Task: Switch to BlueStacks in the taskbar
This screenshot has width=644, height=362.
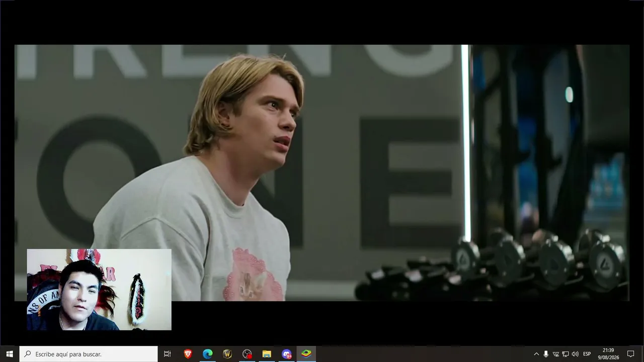Action: click(x=306, y=354)
